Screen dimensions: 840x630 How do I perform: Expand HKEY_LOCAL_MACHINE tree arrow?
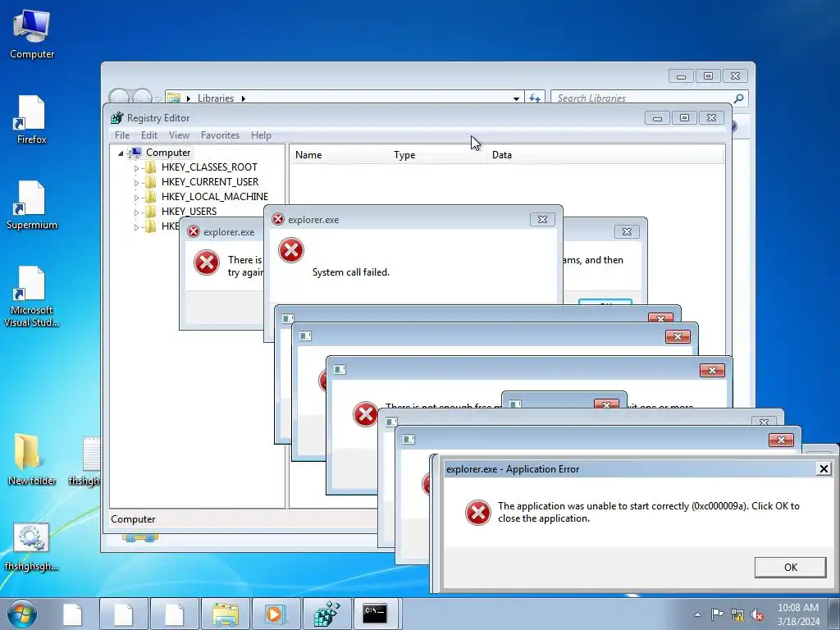(x=136, y=197)
